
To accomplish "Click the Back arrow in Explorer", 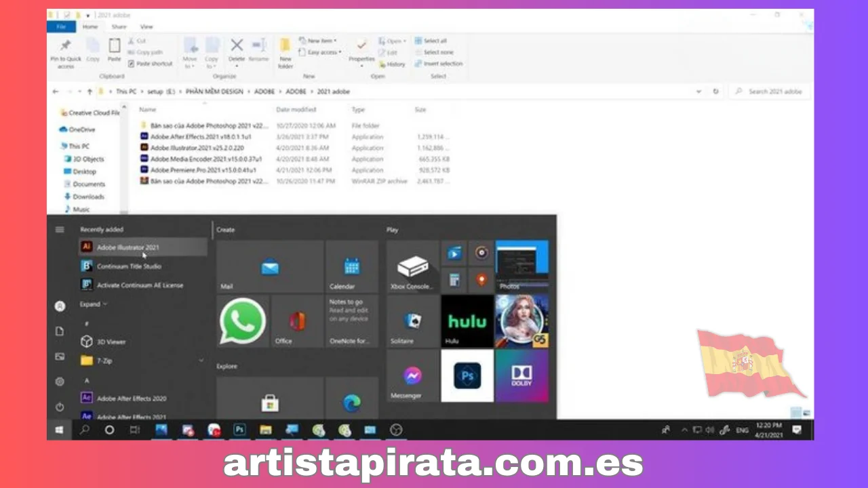I will point(56,91).
